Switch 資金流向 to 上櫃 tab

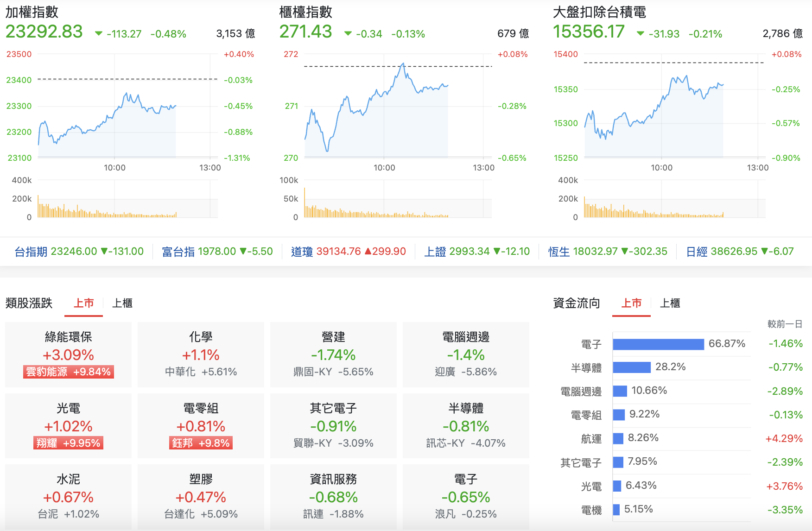coord(670,303)
